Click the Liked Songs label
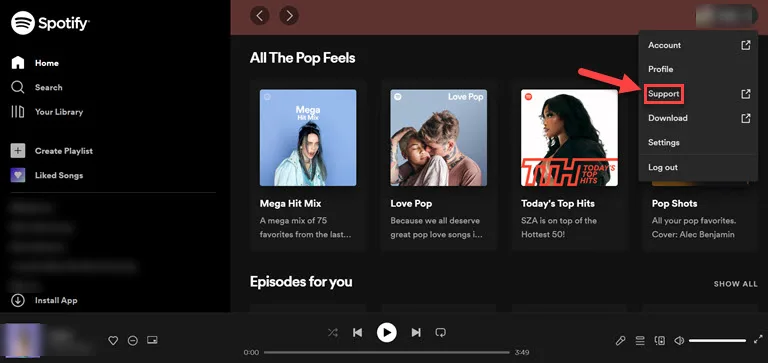Image resolution: width=768 pixels, height=363 pixels. coord(59,175)
